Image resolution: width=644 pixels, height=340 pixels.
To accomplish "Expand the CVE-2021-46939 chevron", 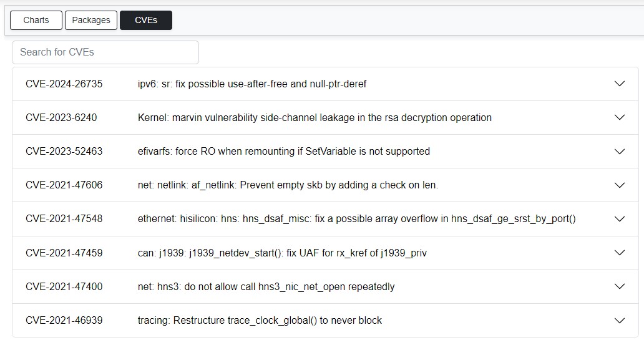I will coord(619,320).
